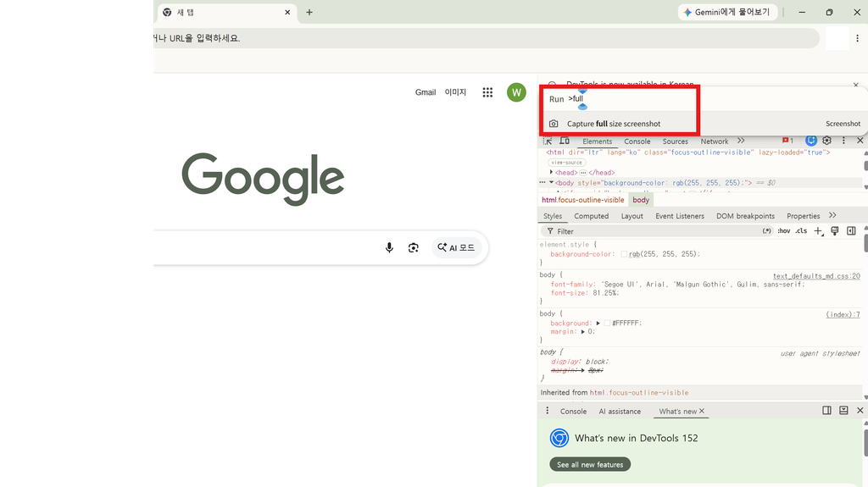
Task: Show more Styles sidebar tabs
Action: [x=832, y=215]
